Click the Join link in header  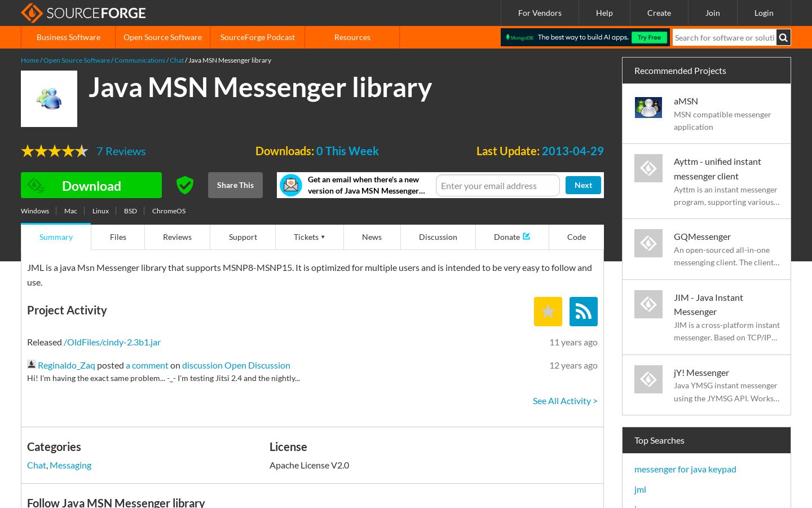coord(713,13)
